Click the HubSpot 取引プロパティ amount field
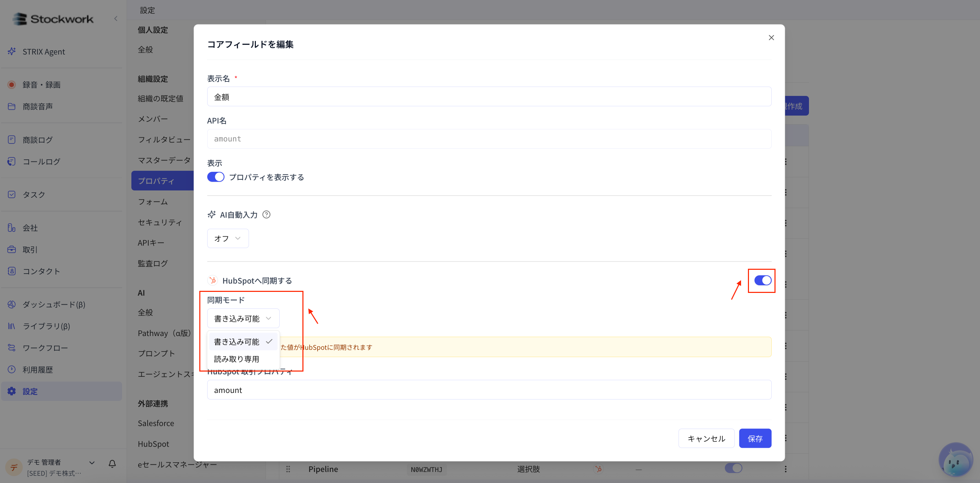The image size is (980, 483). click(489, 390)
